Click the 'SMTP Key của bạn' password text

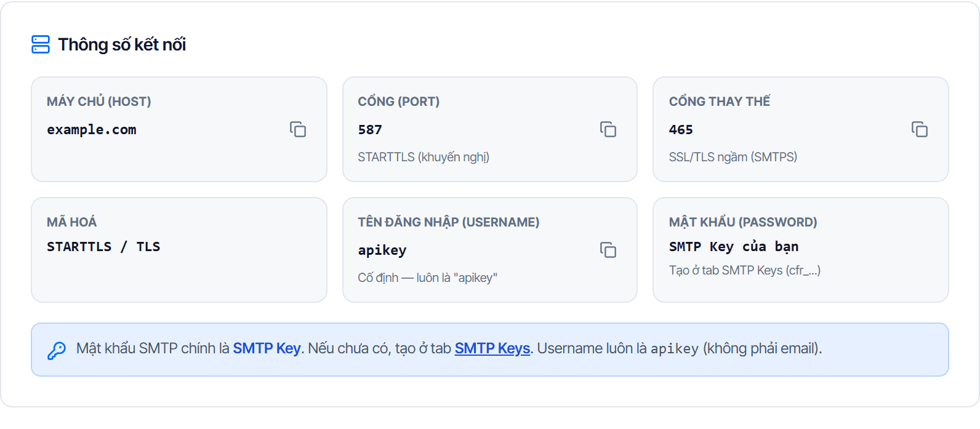(x=734, y=247)
